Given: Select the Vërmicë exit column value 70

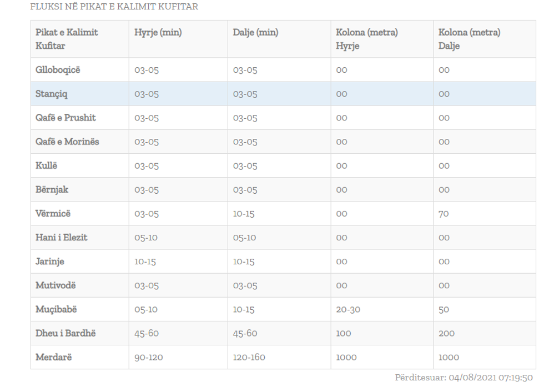Looking at the screenshot, I should point(444,214).
